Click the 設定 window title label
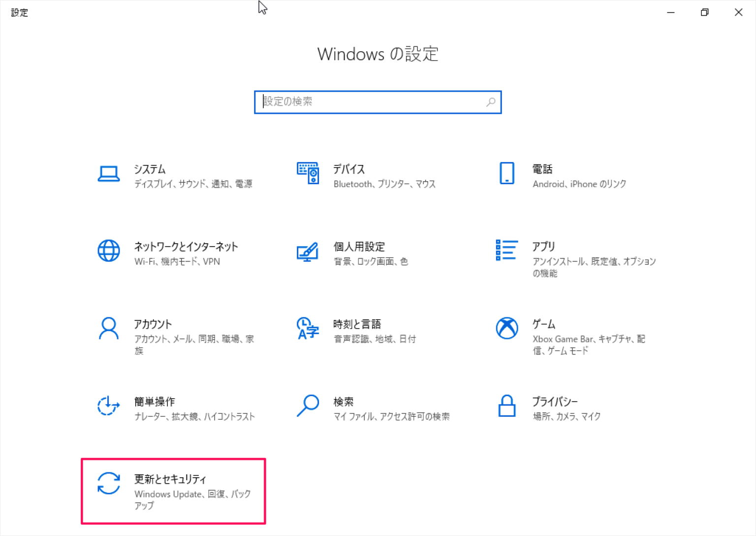 click(x=19, y=12)
